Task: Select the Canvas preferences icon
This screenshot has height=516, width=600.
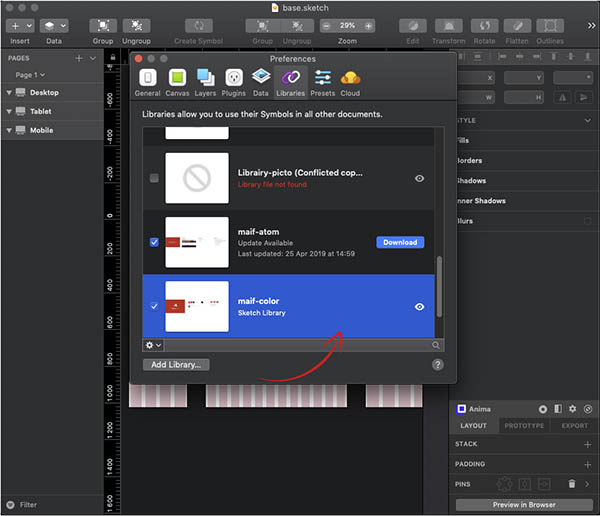Action: pos(176,81)
